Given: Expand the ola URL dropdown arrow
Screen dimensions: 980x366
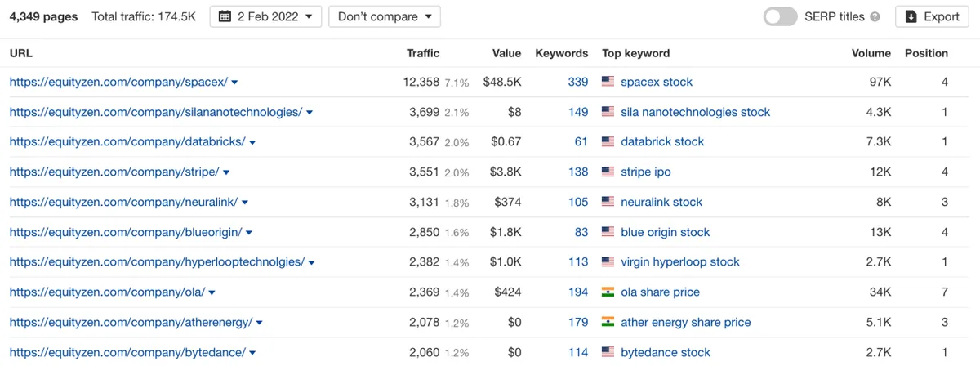Looking at the screenshot, I should 212,292.
